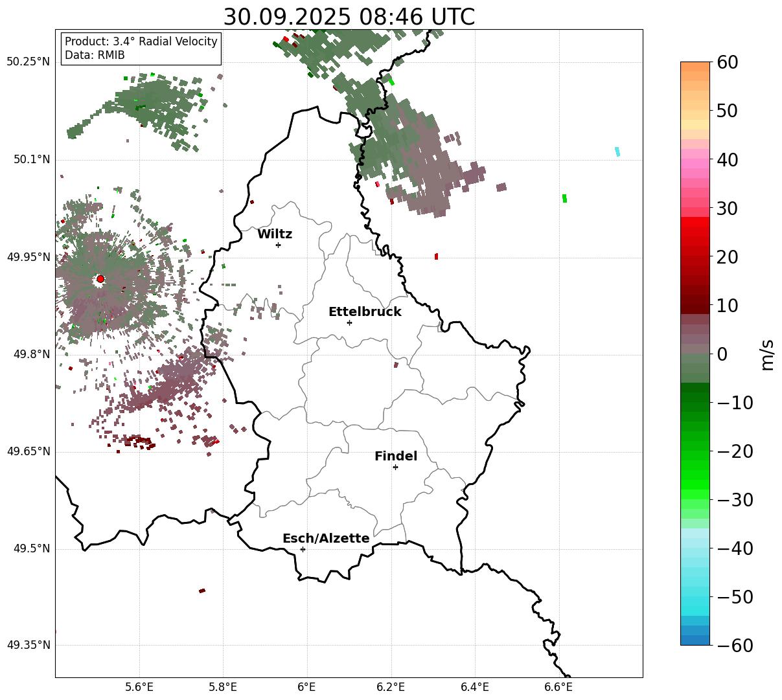Click the 6.2°E longitude tick label
Screen dimensions: 782x700
[391, 686]
